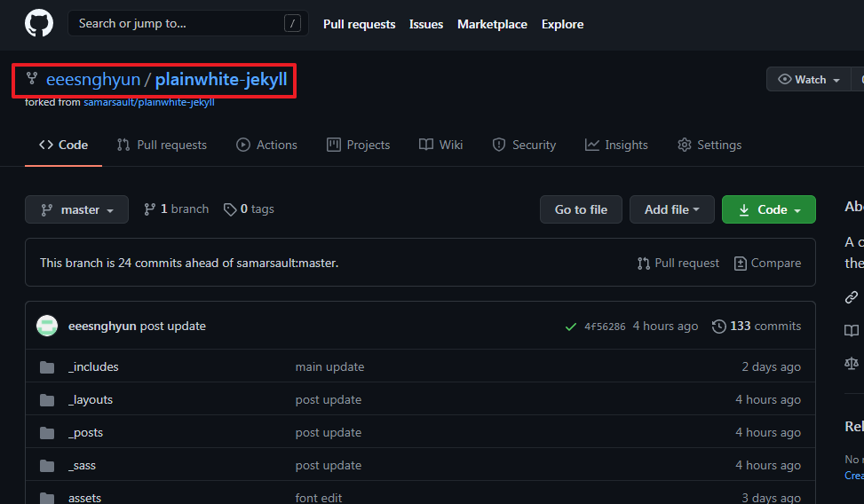Open the _sass folder
This screenshot has width=864, height=504.
82,466
